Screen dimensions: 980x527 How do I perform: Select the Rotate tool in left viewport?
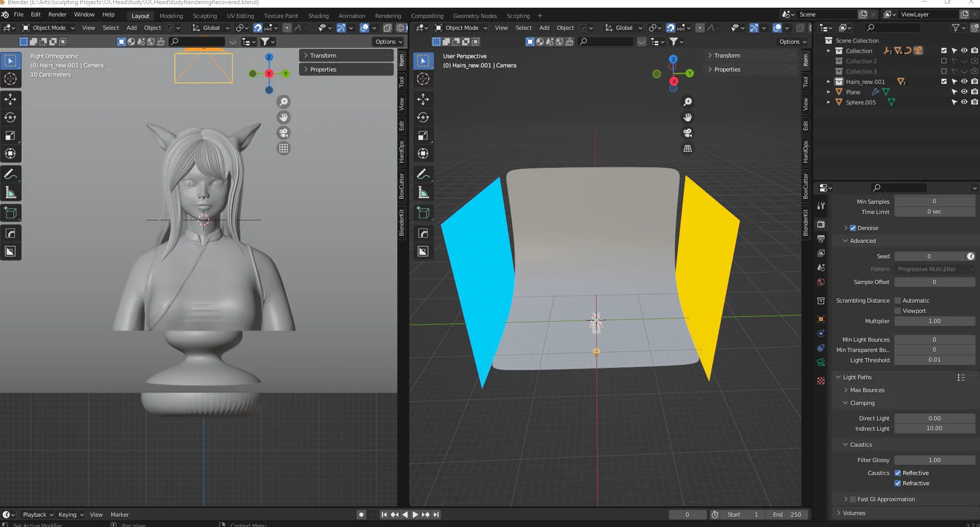10,117
